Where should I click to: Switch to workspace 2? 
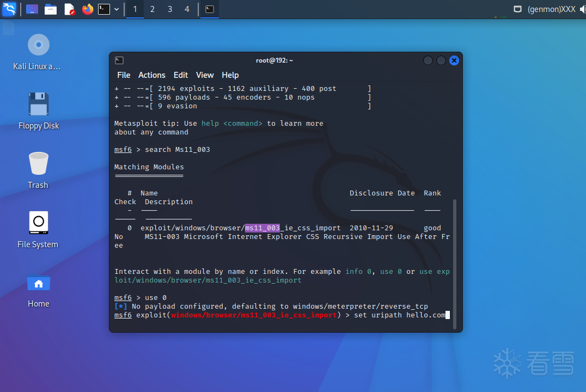click(x=152, y=9)
